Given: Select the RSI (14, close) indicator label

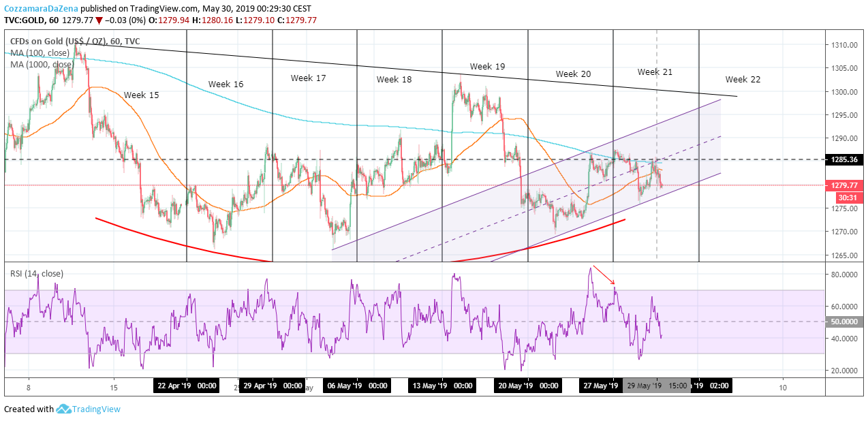Looking at the screenshot, I should pos(37,274).
